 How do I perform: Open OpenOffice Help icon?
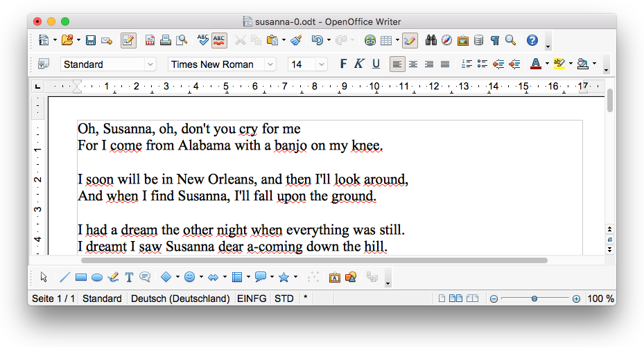click(x=532, y=40)
